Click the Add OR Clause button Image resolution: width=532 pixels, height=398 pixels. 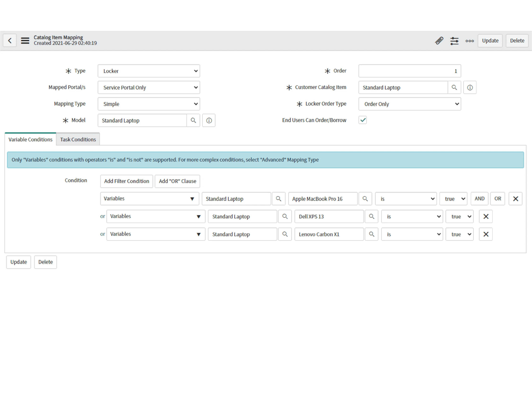point(176,181)
